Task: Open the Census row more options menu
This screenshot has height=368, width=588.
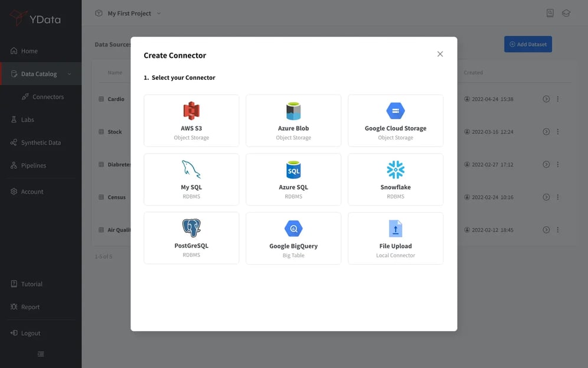Action: (558, 197)
